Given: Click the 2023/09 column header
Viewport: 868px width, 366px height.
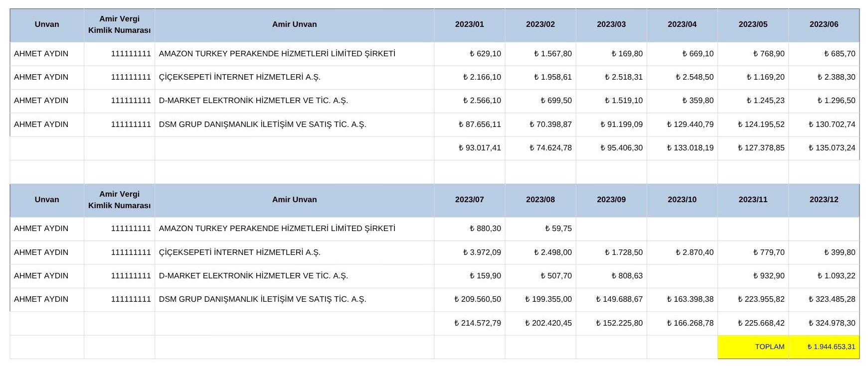Looking at the screenshot, I should pyautogui.click(x=611, y=200).
